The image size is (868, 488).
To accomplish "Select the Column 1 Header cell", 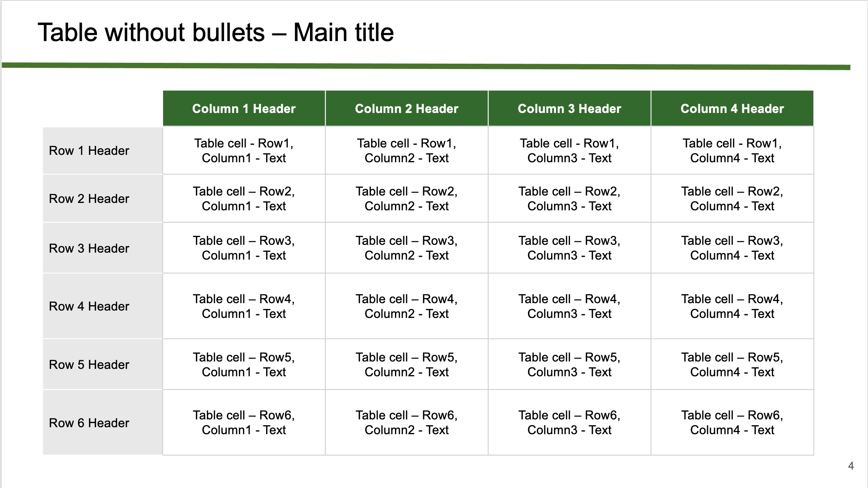I will coord(244,108).
